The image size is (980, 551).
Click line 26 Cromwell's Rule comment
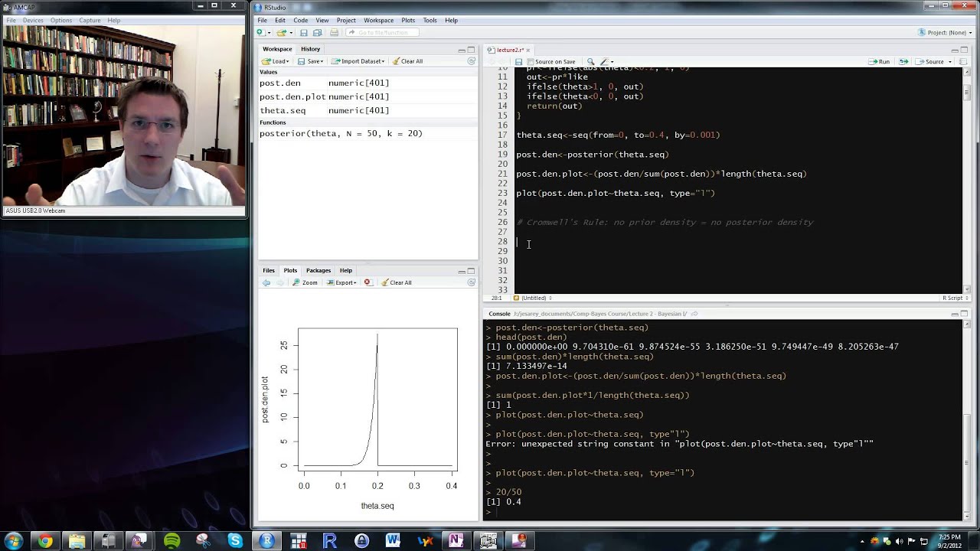[665, 222]
